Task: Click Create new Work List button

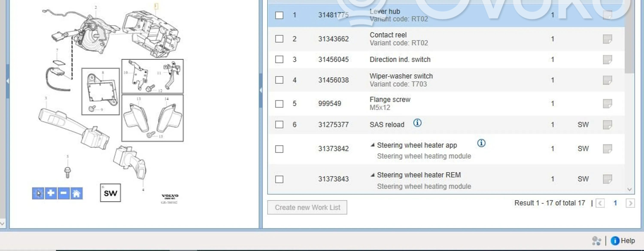Action: 307,207
